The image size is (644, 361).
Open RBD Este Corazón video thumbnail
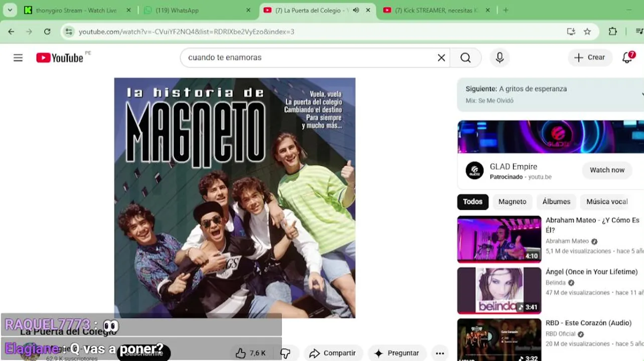499,340
